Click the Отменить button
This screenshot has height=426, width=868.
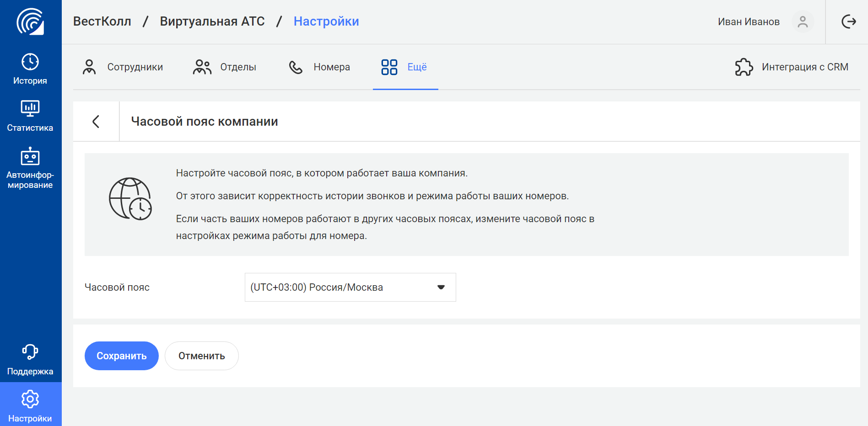[x=202, y=356]
